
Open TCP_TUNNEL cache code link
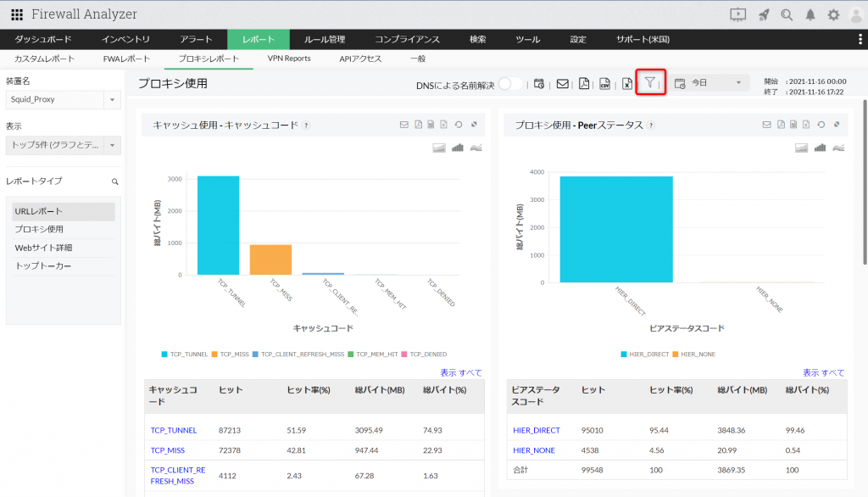tap(173, 431)
